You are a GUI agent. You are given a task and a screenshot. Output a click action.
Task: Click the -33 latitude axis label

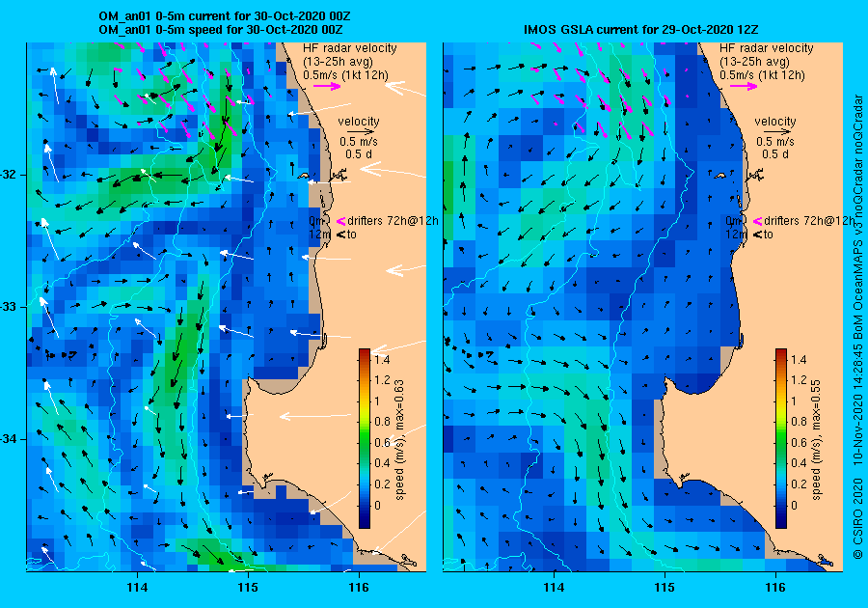(x=10, y=307)
